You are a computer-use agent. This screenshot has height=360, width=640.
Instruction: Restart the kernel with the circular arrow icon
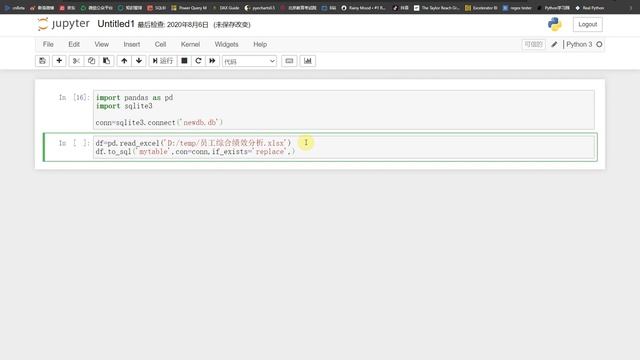coord(198,61)
